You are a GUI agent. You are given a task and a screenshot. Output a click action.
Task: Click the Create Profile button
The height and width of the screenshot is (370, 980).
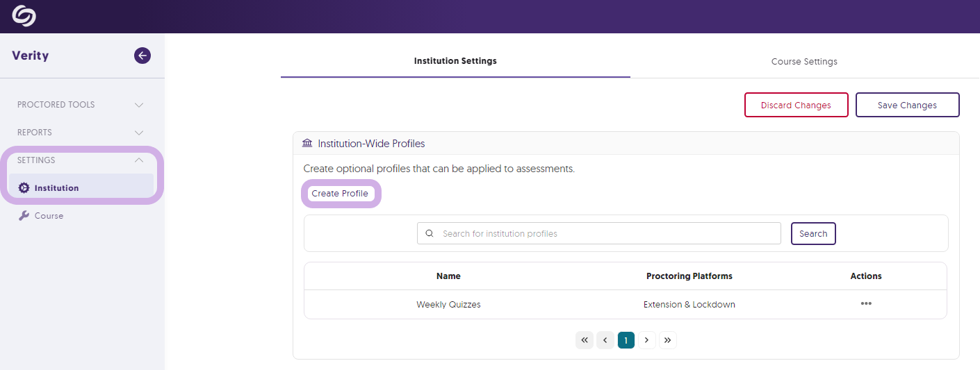[340, 194]
